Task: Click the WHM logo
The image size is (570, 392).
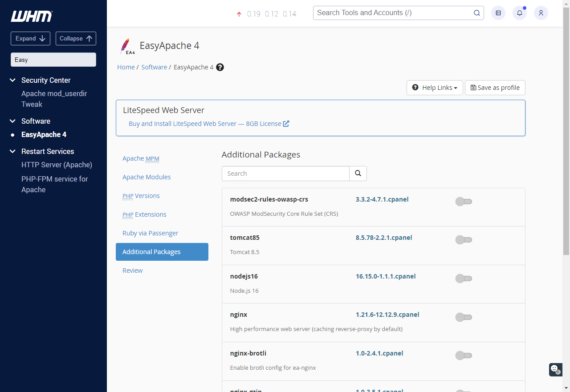Action: 32,16
